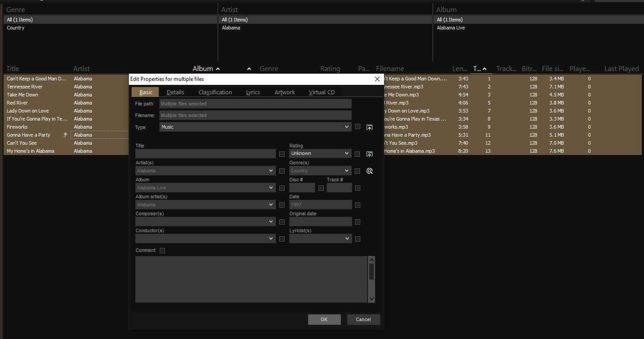Switch to the Lyrics tab
The image size is (644, 339).
tap(253, 92)
